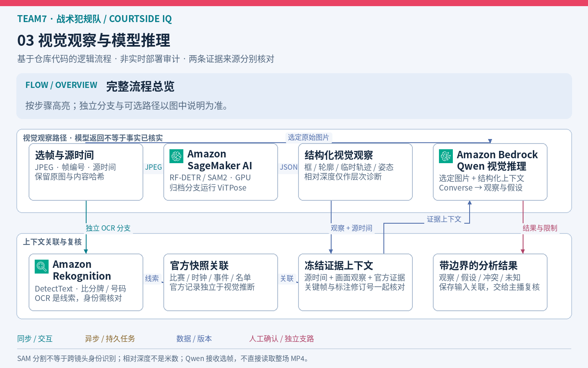Click the 保留原图与内容哈希 line
588x368 pixels.
(x=69, y=177)
